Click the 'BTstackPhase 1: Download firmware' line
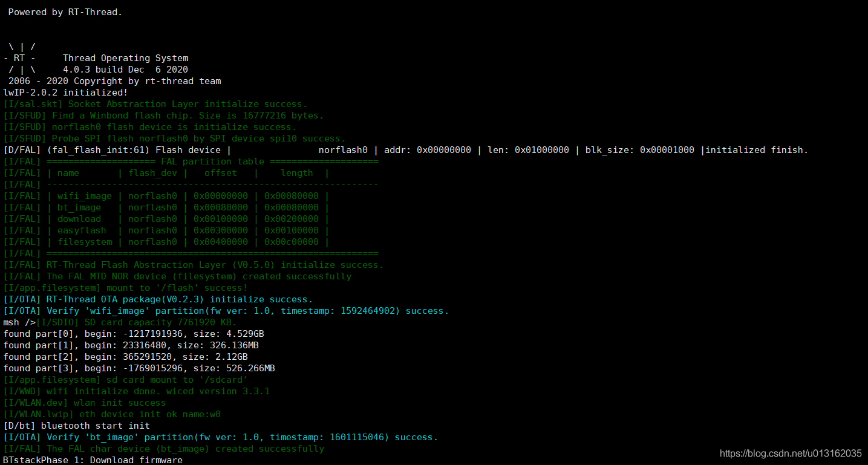The height and width of the screenshot is (465, 868). 93,460
